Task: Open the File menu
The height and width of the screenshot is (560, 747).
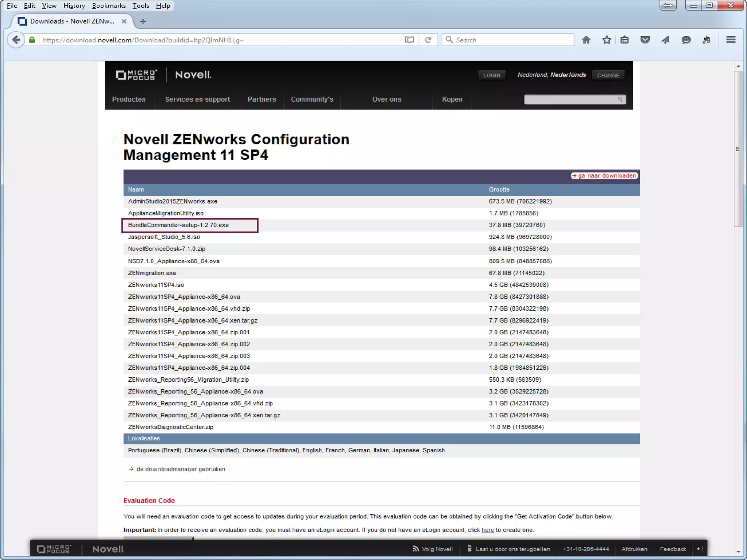Action: point(12,5)
